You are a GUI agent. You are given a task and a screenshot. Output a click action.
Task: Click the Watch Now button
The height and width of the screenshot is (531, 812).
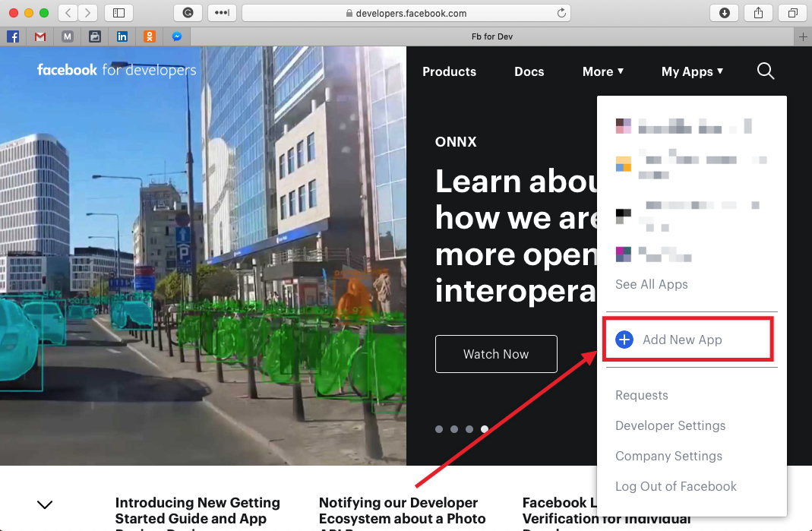496,354
